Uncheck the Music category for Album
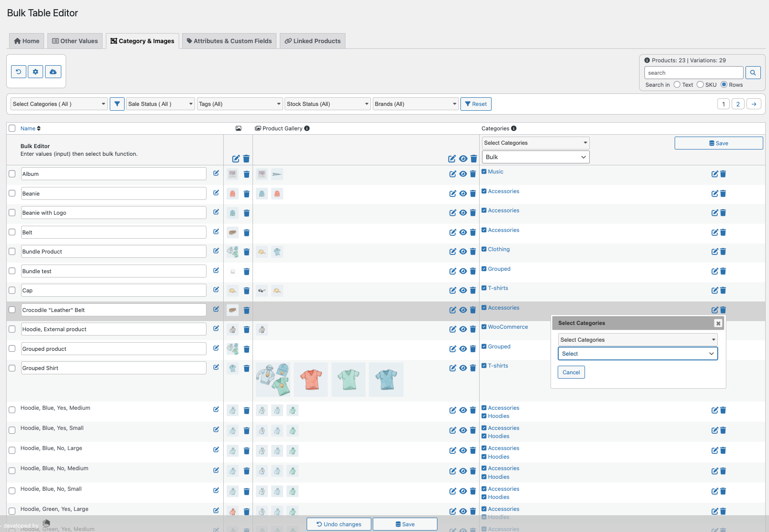This screenshot has width=769, height=532. click(x=484, y=171)
